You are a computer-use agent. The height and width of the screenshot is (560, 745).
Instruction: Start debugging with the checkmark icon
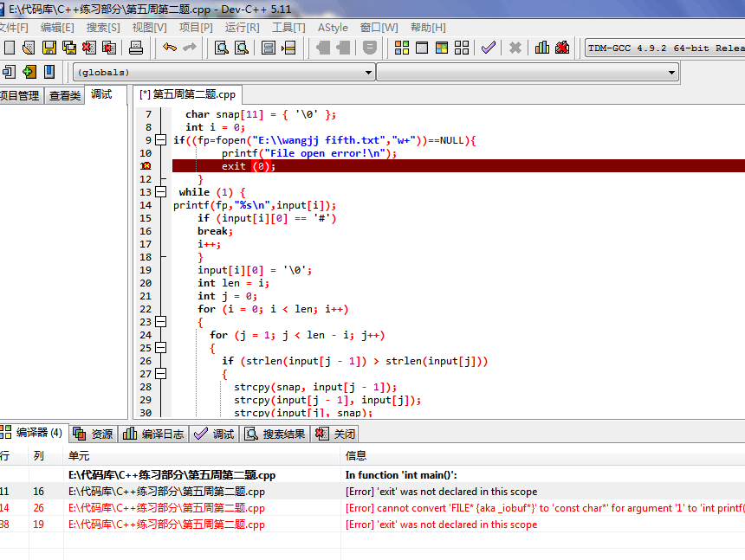(489, 48)
